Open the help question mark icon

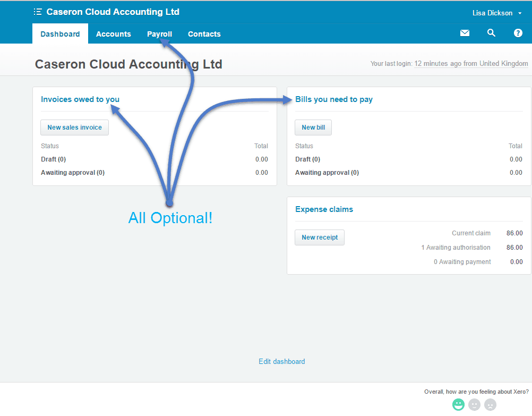[518, 33]
